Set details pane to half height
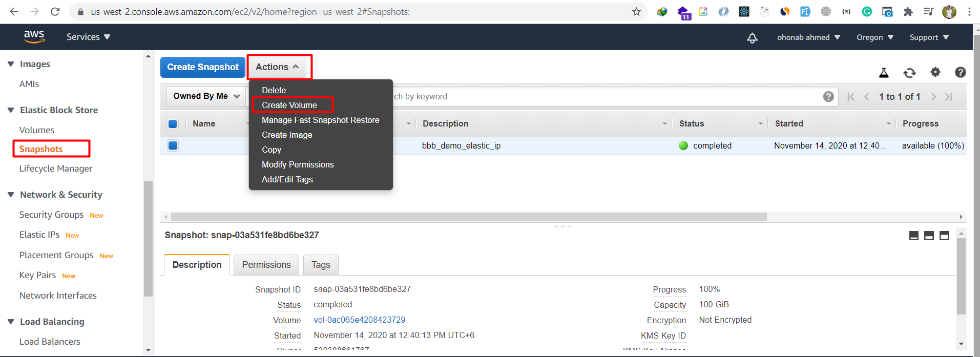This screenshot has width=980, height=357. [x=929, y=236]
